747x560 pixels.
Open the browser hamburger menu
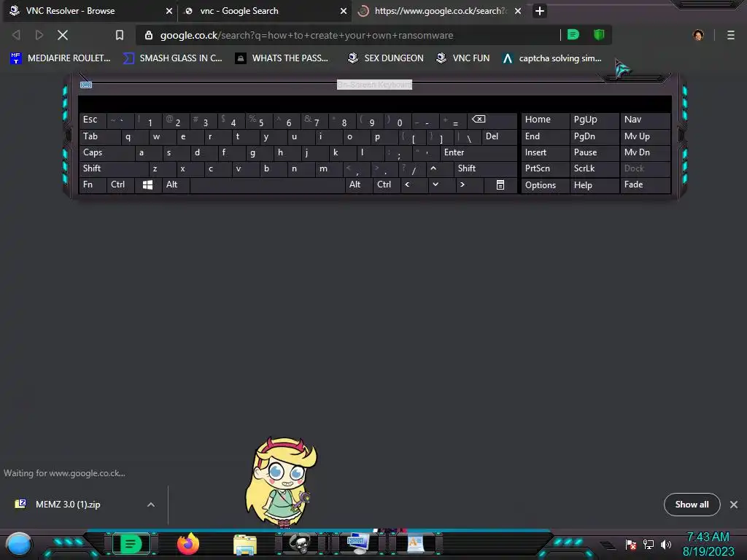click(x=730, y=35)
